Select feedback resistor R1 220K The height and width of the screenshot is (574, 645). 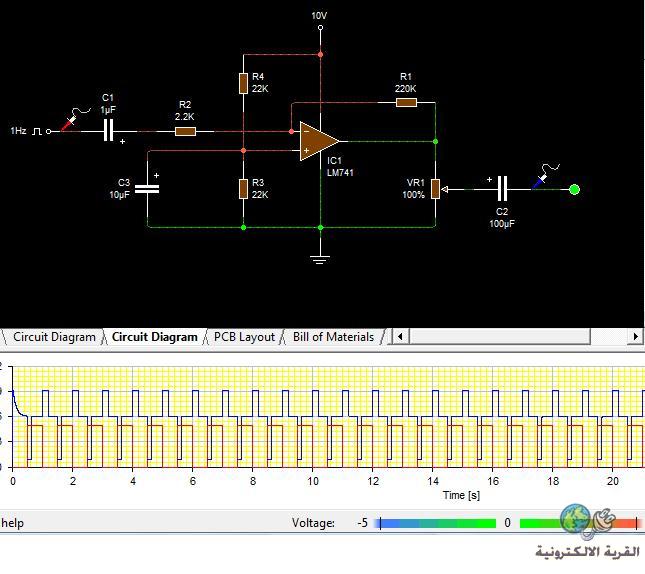pyautogui.click(x=406, y=102)
